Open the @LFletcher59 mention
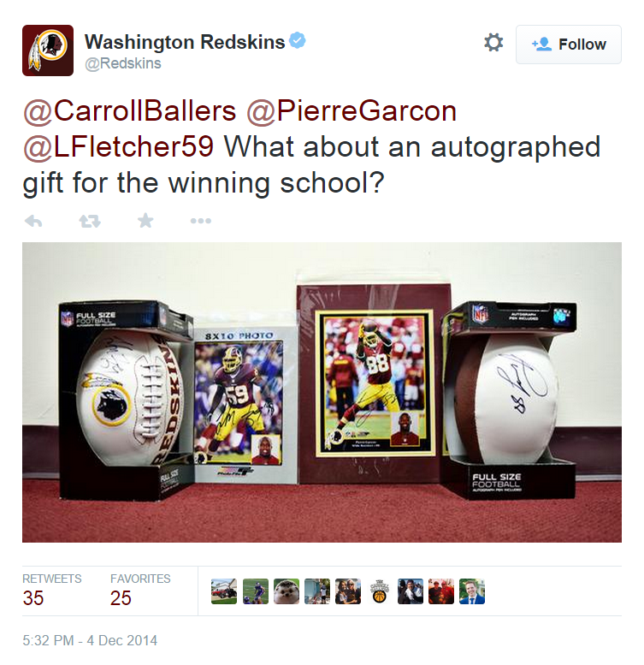 pyautogui.click(x=118, y=147)
